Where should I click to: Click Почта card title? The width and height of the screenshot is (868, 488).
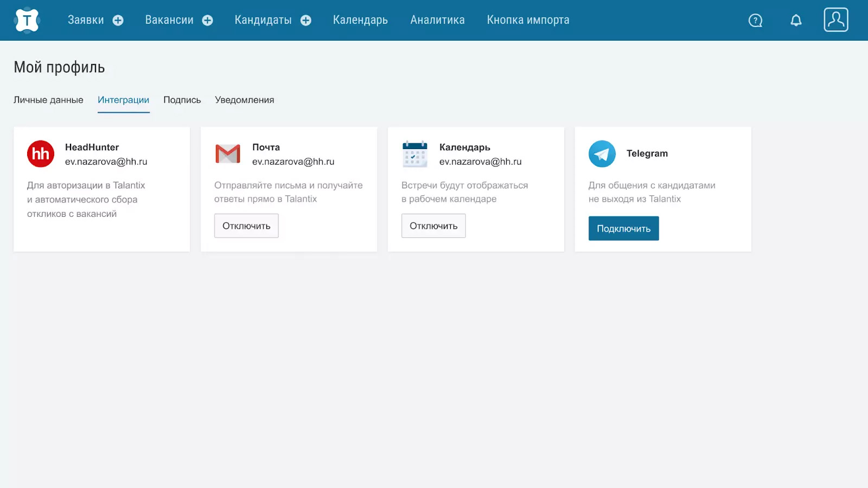(266, 147)
